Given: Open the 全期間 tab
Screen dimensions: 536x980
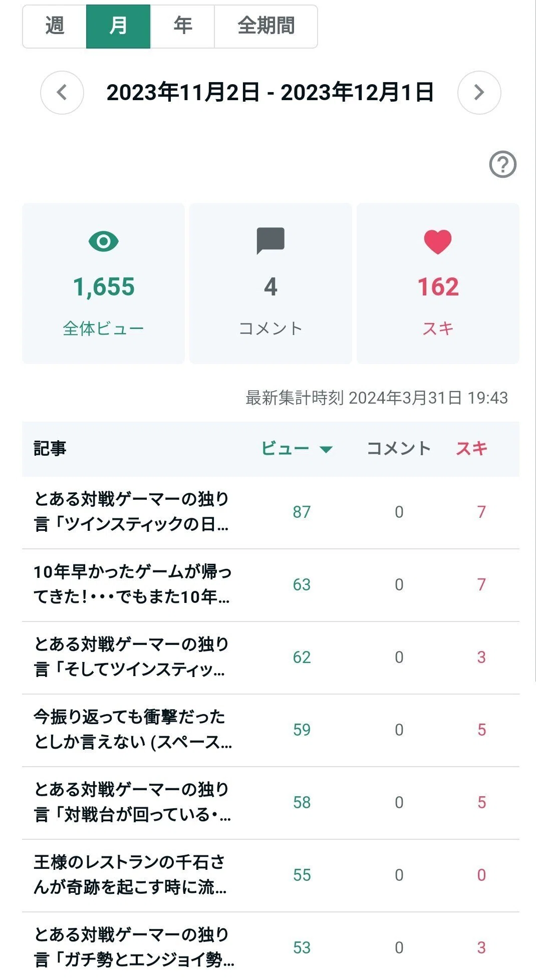Looking at the screenshot, I should tap(266, 26).
